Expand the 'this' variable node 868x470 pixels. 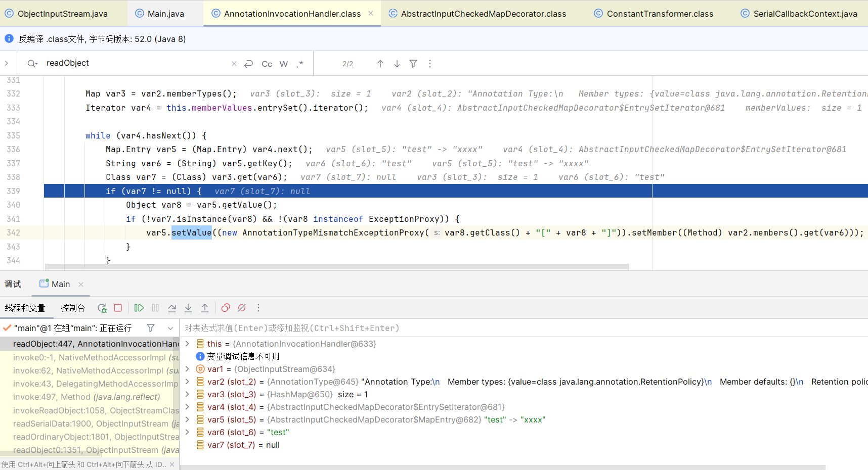187,344
